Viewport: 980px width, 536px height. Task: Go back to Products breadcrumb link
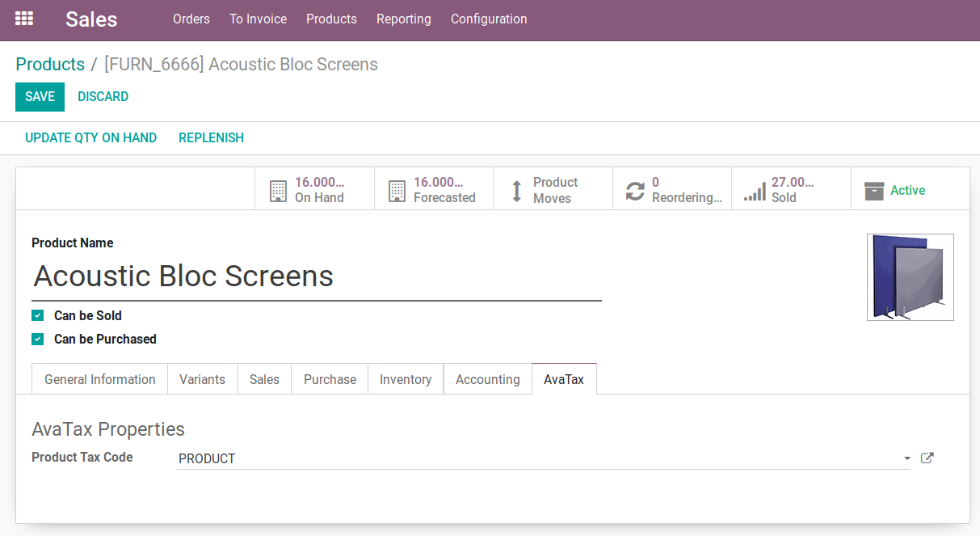tap(50, 65)
